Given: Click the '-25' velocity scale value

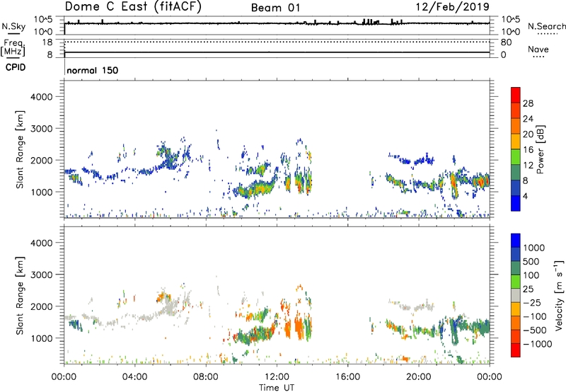Looking at the screenshot, I should point(531,302).
